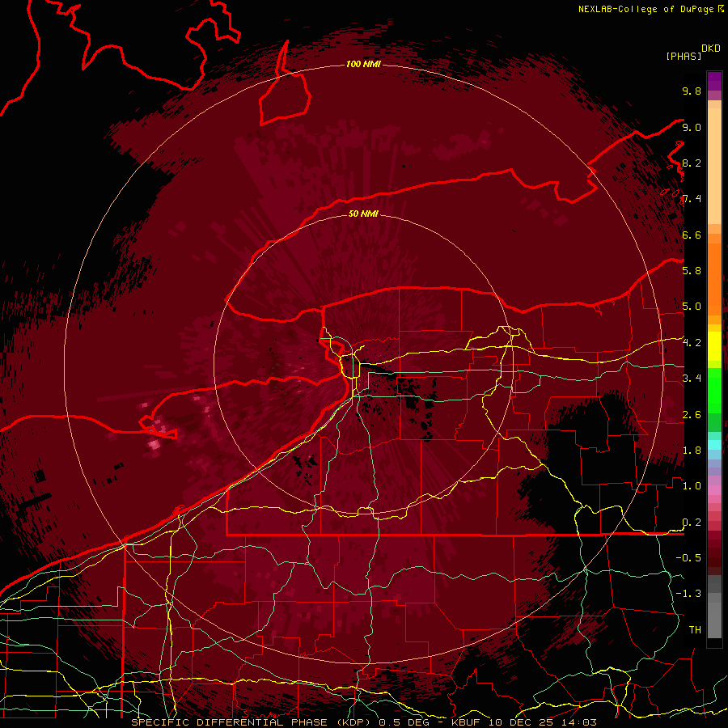Select the 7.4 legend value
This screenshot has height=728, width=728.
point(692,199)
